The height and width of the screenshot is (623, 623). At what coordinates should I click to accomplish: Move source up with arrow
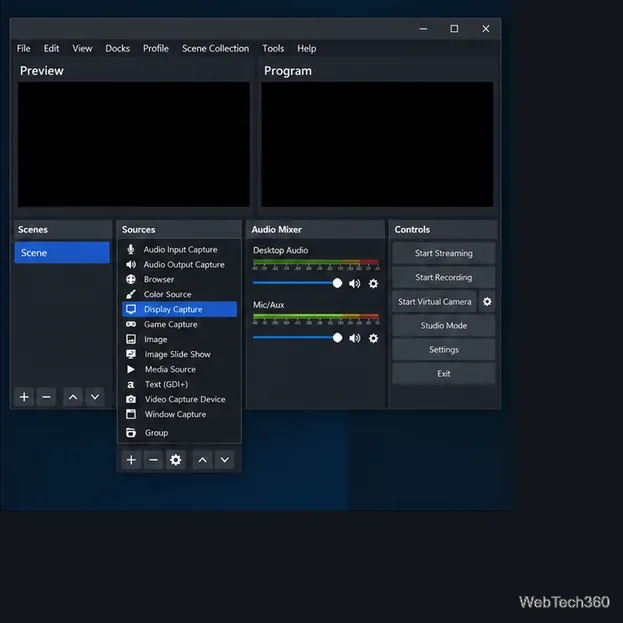[x=203, y=460]
